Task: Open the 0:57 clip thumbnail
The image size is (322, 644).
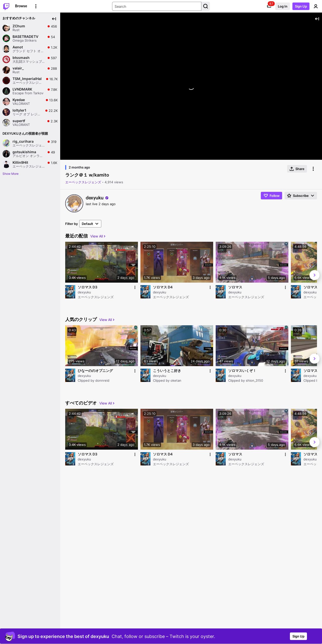Action: 177,346
